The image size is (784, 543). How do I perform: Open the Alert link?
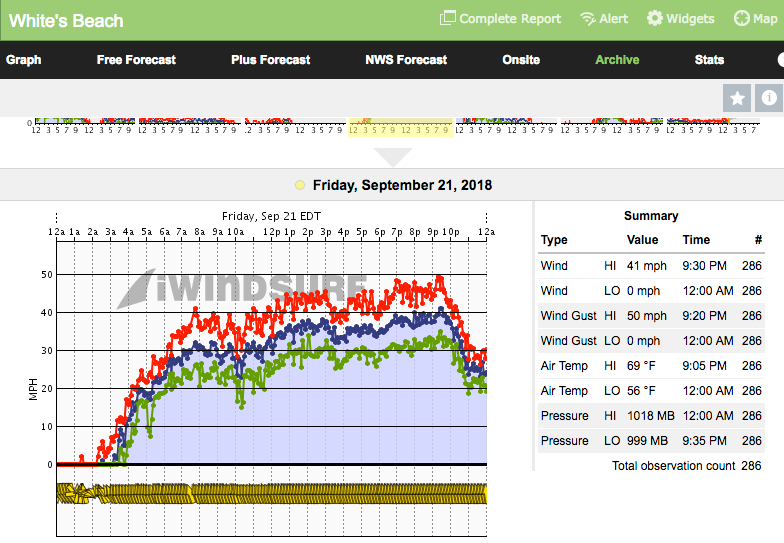click(614, 19)
